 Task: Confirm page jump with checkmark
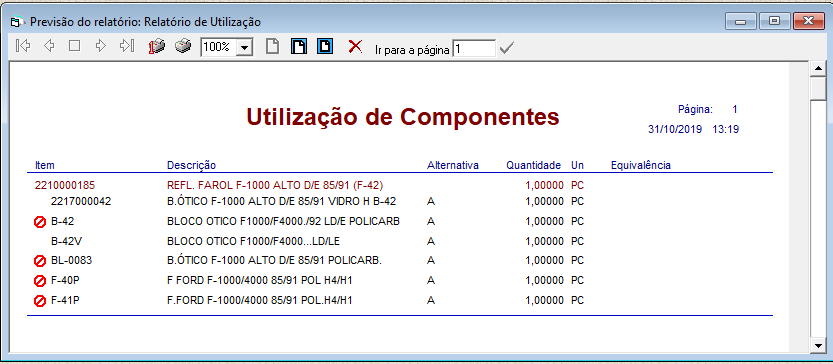point(507,48)
